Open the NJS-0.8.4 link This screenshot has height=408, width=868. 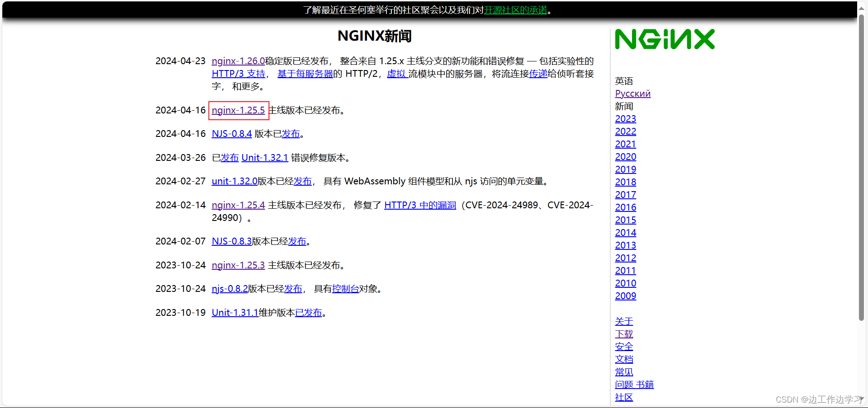231,134
